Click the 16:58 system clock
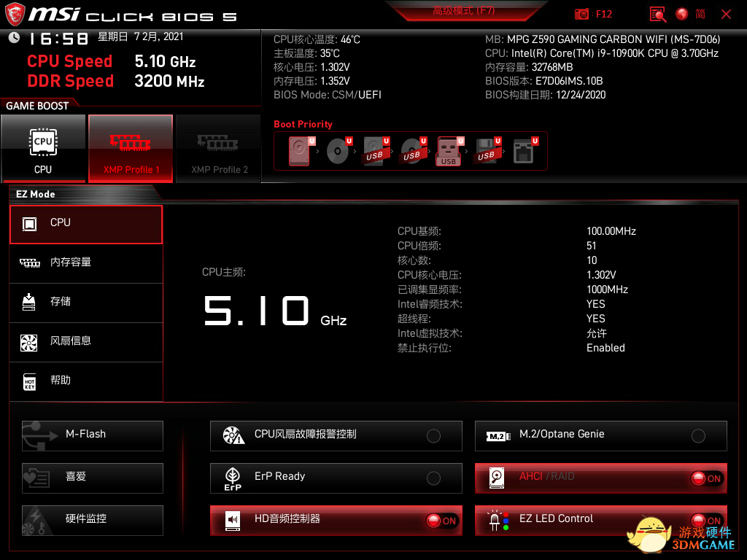747x560 pixels. point(58,39)
